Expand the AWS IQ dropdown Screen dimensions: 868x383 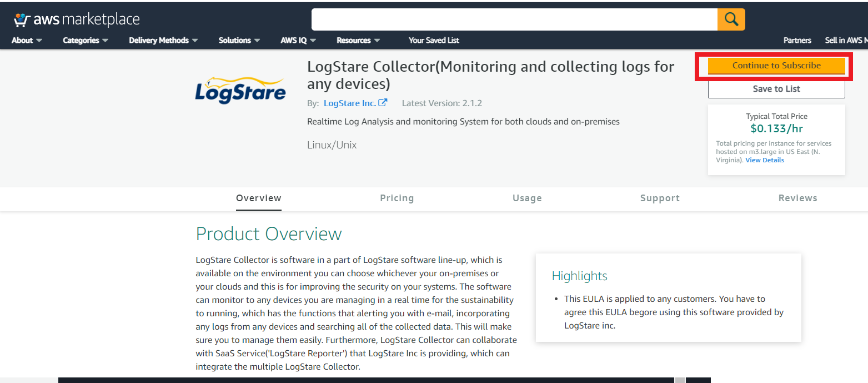pyautogui.click(x=298, y=40)
